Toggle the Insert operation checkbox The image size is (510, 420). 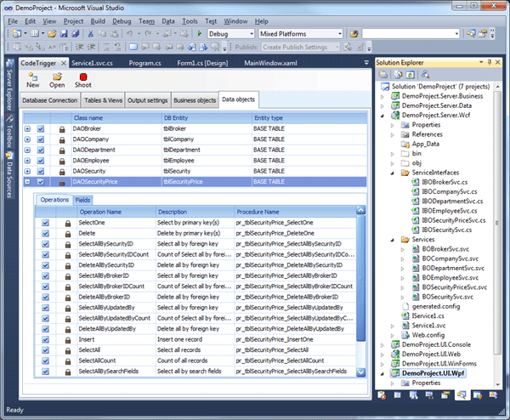pyautogui.click(x=46, y=339)
